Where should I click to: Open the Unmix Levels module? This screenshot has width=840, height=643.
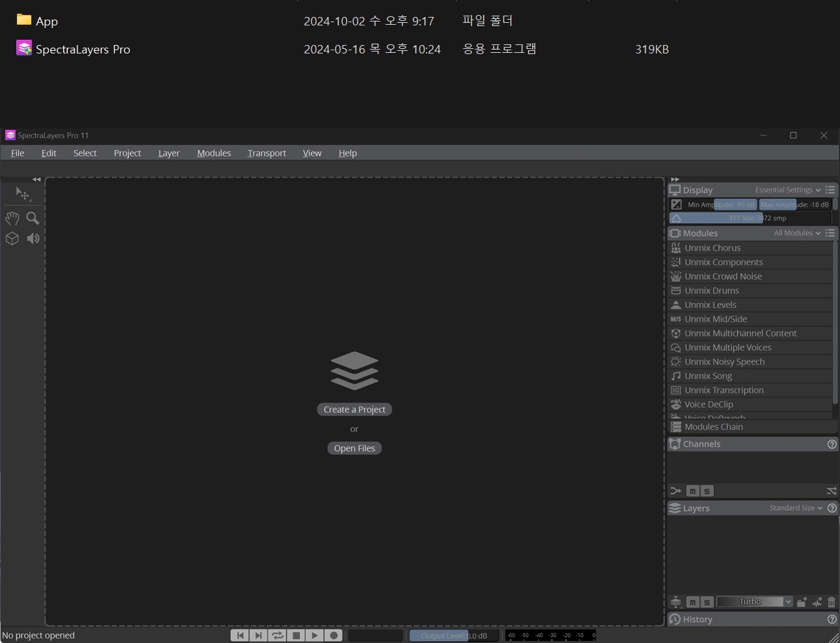click(x=750, y=305)
